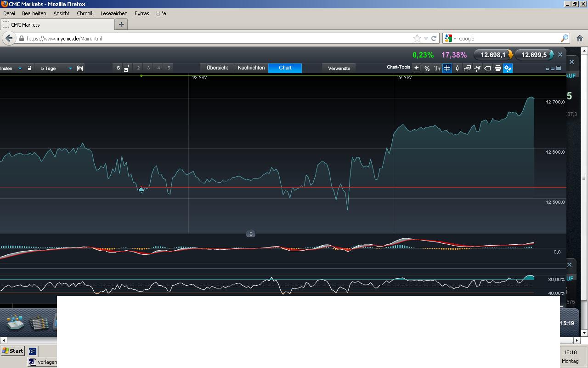This screenshot has width=588, height=368.
Task: Click the overlapping windows chart tool icon
Action: click(467, 69)
